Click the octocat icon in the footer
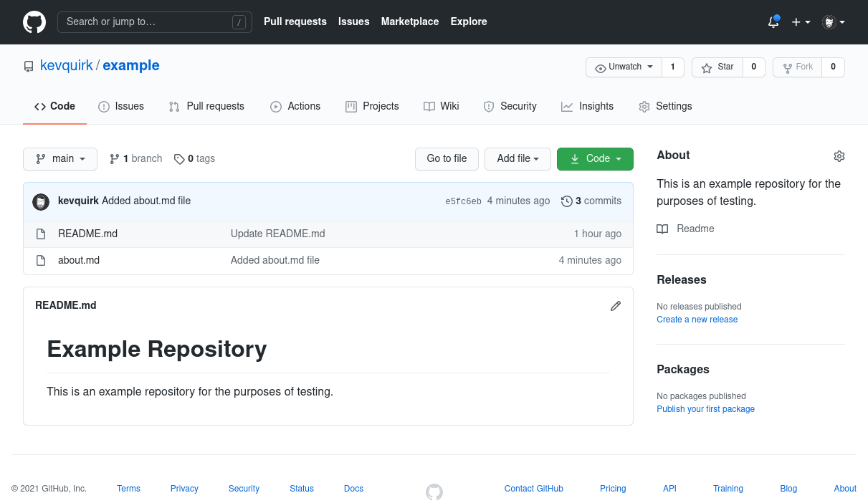This screenshot has height=503, width=868. [434, 492]
